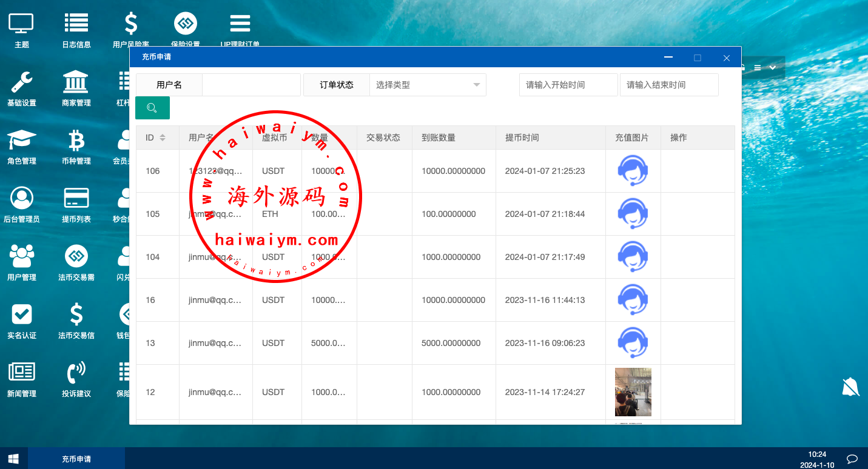Open 角色管理 graduation cap icon
The height and width of the screenshot is (469, 868).
21,141
